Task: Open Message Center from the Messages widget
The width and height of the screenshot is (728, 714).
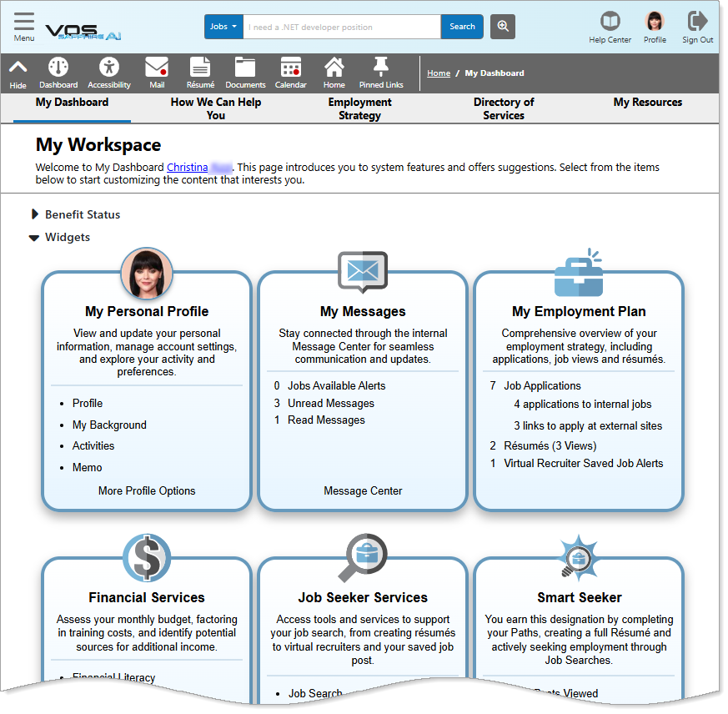Action: tap(362, 490)
